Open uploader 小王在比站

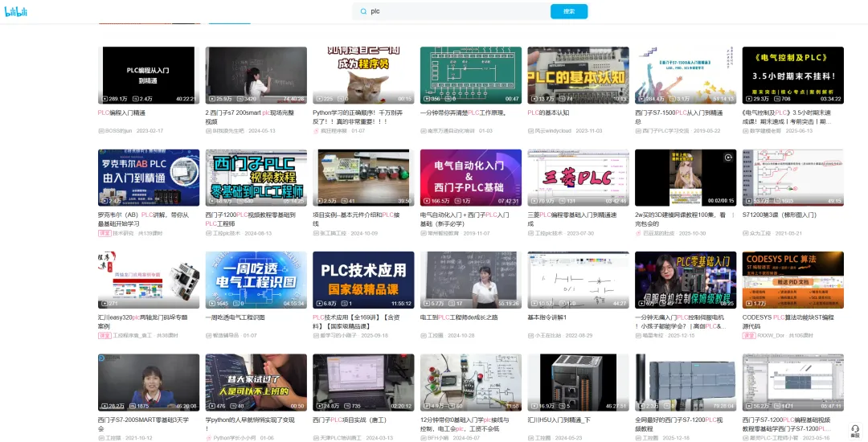[549, 336]
